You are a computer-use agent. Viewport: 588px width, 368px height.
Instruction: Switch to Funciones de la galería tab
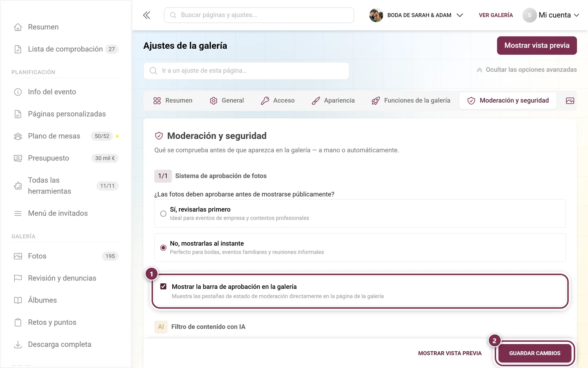tap(411, 101)
